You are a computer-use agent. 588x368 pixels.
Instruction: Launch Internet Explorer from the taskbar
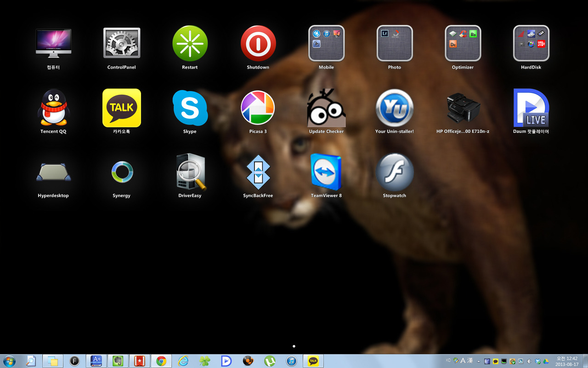click(x=183, y=361)
